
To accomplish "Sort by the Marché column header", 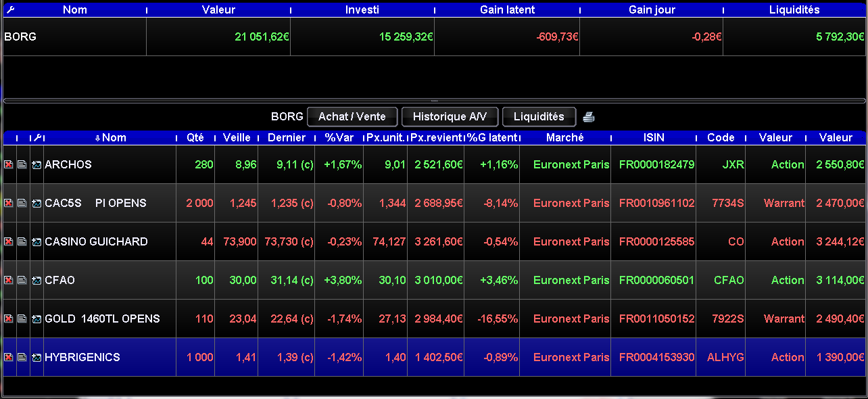I will click(x=565, y=137).
